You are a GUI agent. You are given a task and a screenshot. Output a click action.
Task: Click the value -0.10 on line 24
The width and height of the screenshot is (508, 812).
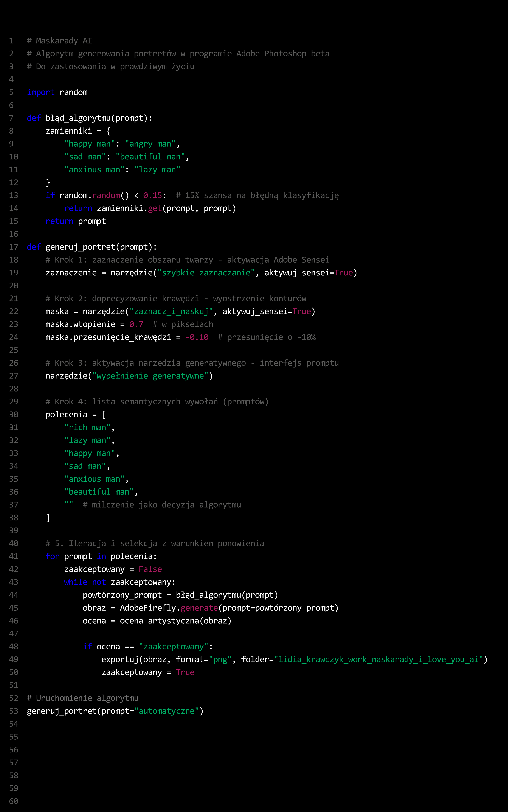197,337
